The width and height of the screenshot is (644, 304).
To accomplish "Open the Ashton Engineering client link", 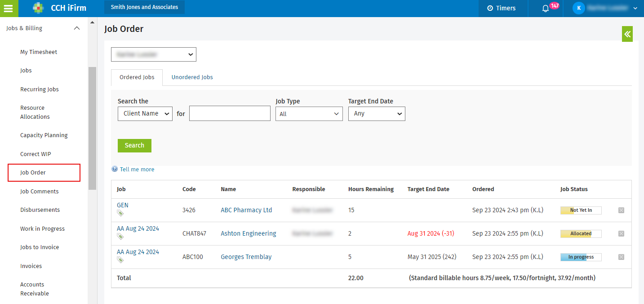I will [249, 233].
